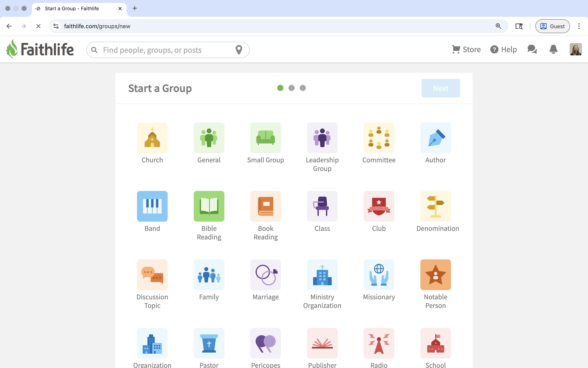Focus the Find people, groups, or posts field
This screenshot has width=588, height=368.
click(168, 50)
